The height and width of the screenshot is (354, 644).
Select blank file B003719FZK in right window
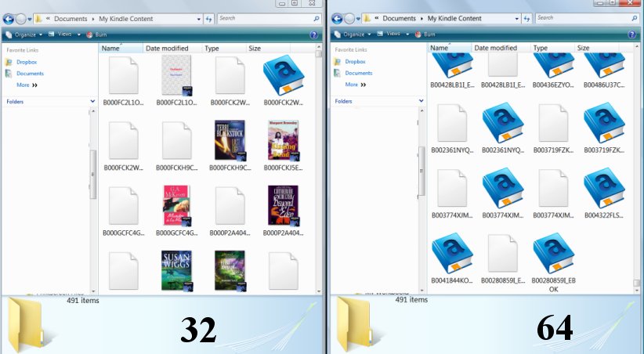pyautogui.click(x=553, y=123)
